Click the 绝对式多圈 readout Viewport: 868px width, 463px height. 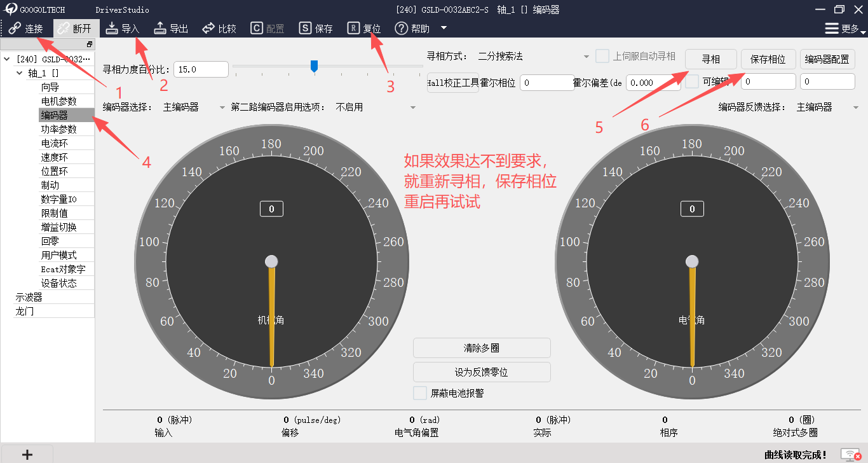point(795,426)
